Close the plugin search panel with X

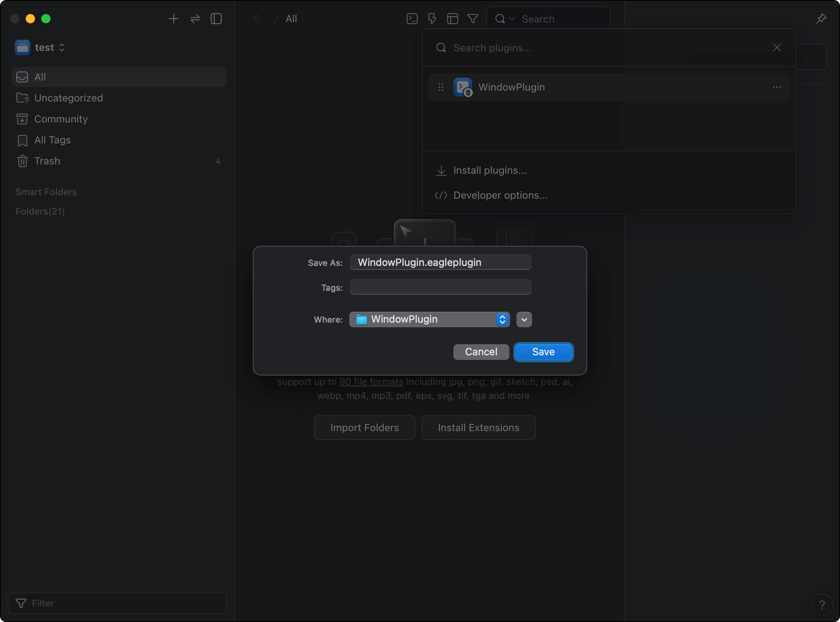click(777, 47)
